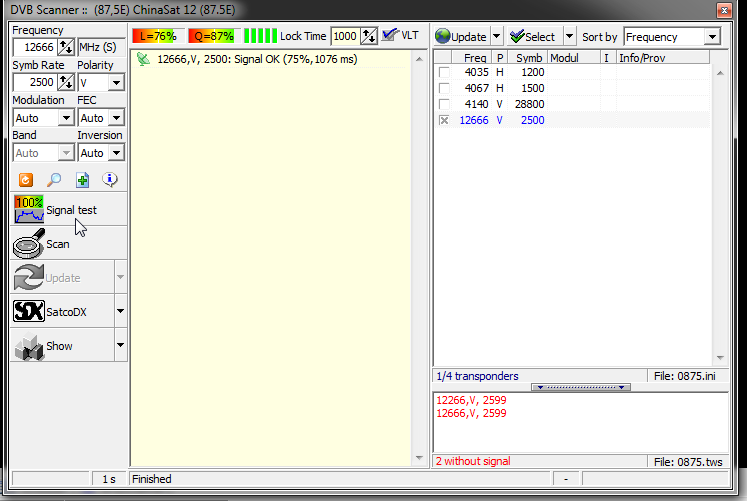Open the SatcoDX button

62,312
